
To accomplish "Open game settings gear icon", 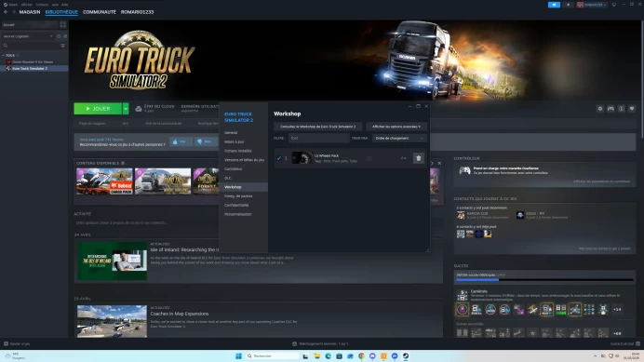I will [600, 109].
